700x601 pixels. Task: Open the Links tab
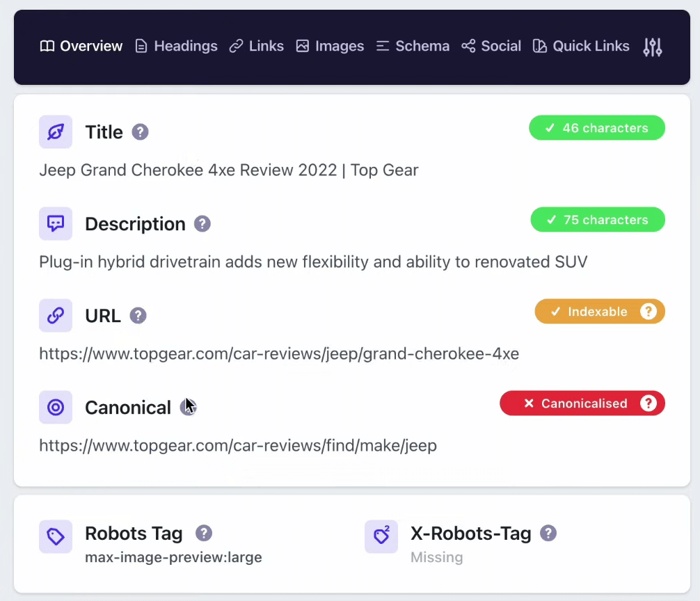(256, 46)
